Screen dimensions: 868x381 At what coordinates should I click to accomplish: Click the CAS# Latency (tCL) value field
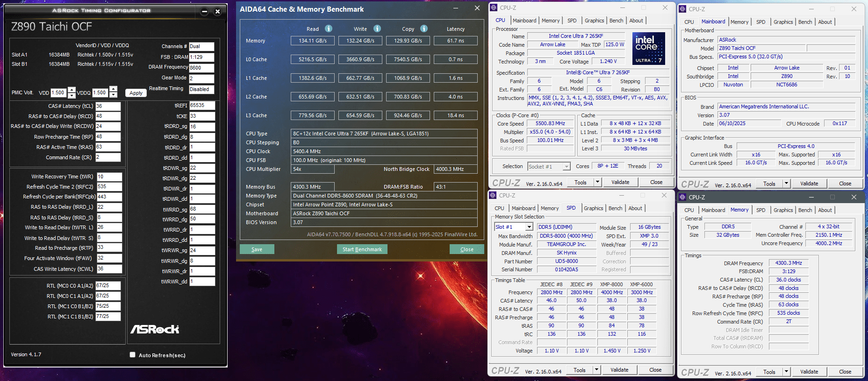[x=108, y=106]
